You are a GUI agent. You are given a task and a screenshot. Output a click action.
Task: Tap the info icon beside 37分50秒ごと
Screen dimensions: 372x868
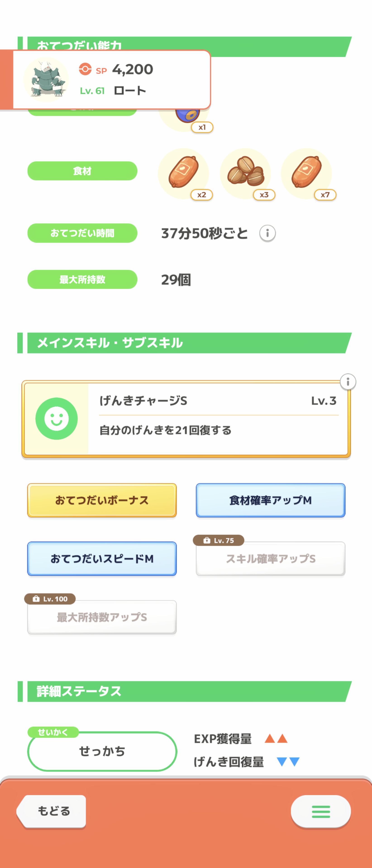(x=267, y=233)
